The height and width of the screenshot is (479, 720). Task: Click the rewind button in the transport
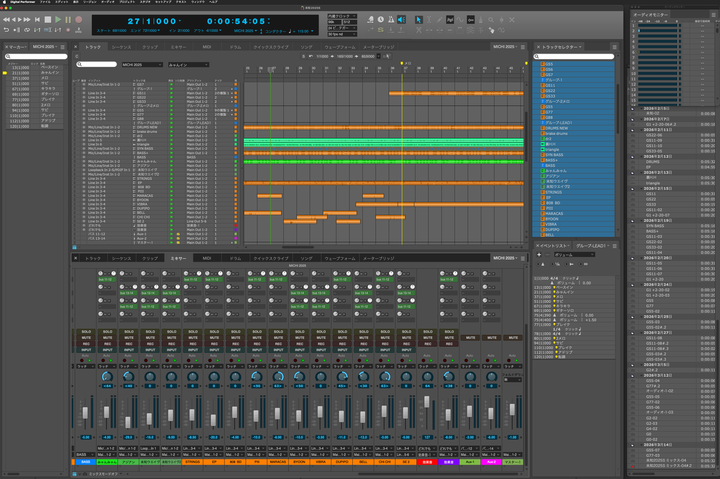[7, 19]
